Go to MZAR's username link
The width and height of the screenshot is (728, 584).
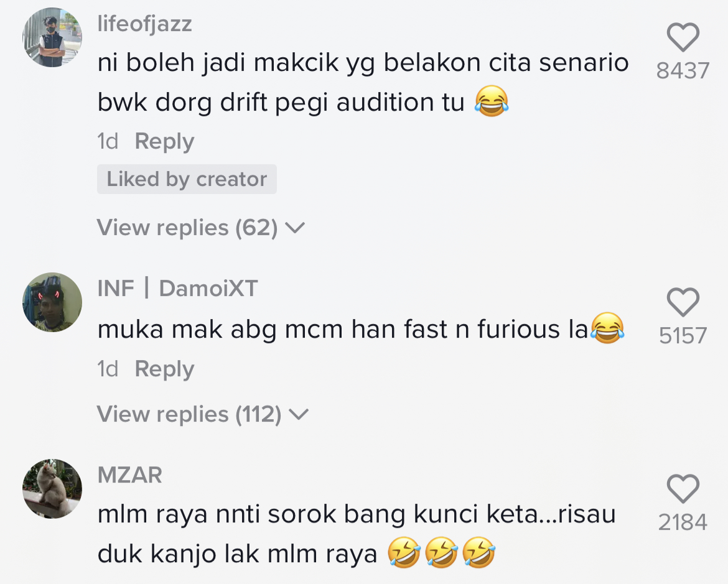coord(129,475)
